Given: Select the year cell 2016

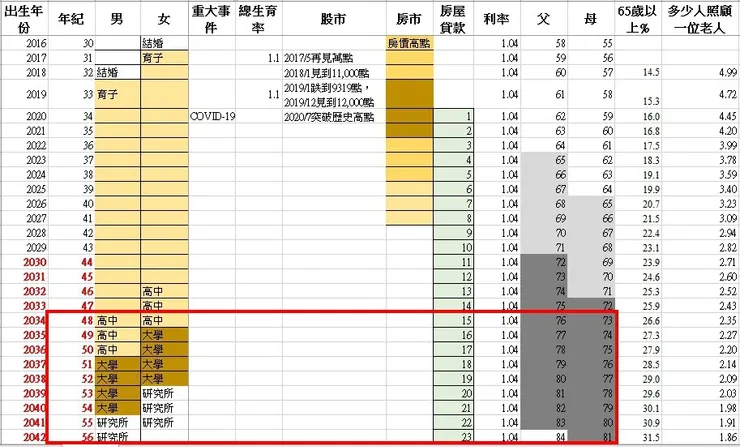Looking at the screenshot, I should (x=24, y=43).
